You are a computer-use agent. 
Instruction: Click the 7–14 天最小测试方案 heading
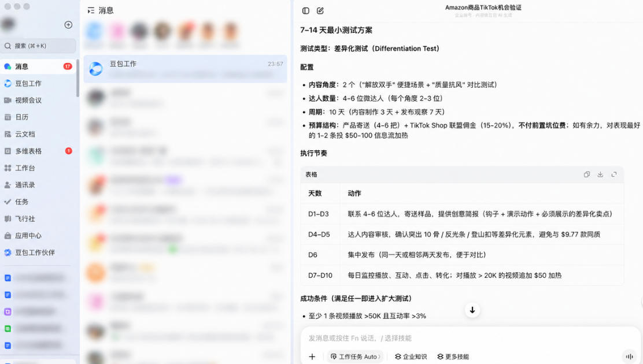(337, 30)
